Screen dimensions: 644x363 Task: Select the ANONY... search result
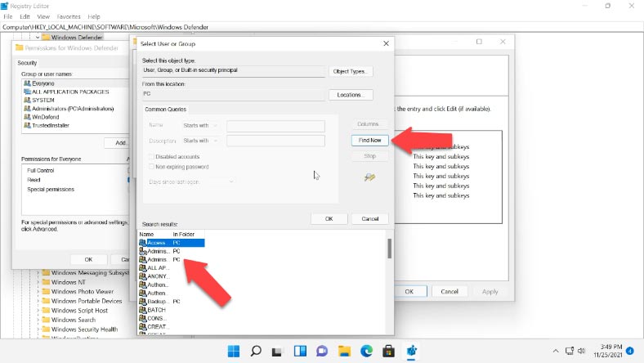pyautogui.click(x=154, y=276)
